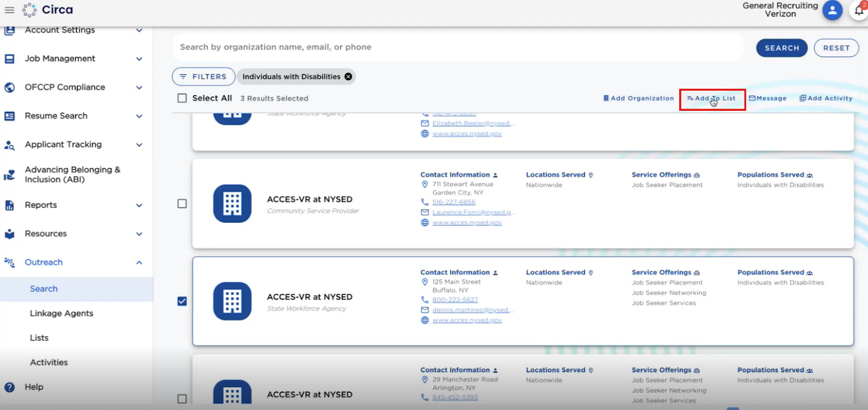868x410 pixels.
Task: Open the Linkage Agents page
Action: click(x=61, y=313)
